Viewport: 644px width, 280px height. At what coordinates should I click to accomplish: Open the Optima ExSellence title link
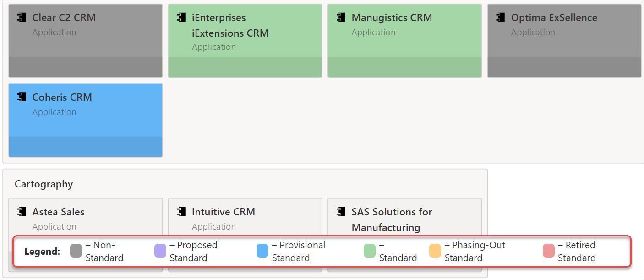click(x=554, y=18)
